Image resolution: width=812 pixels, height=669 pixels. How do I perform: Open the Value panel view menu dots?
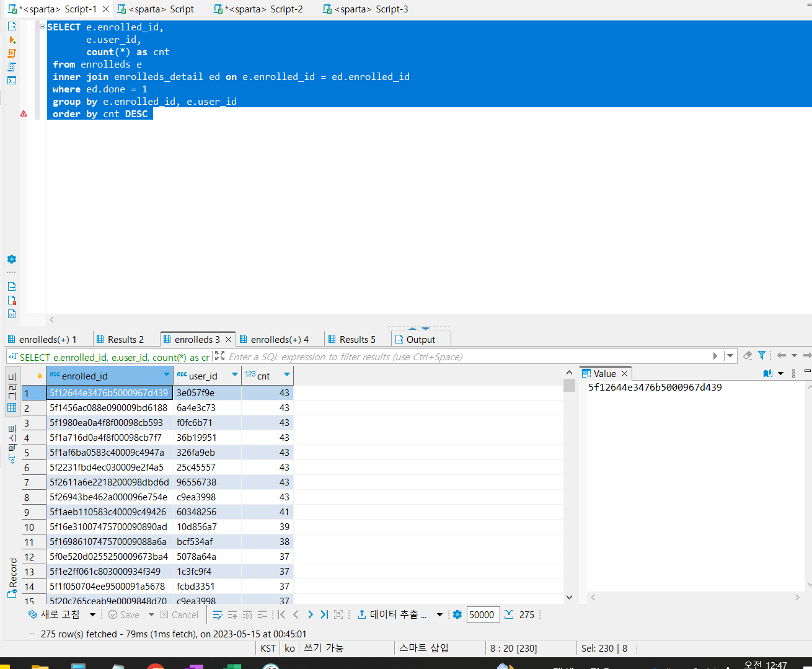tap(794, 373)
